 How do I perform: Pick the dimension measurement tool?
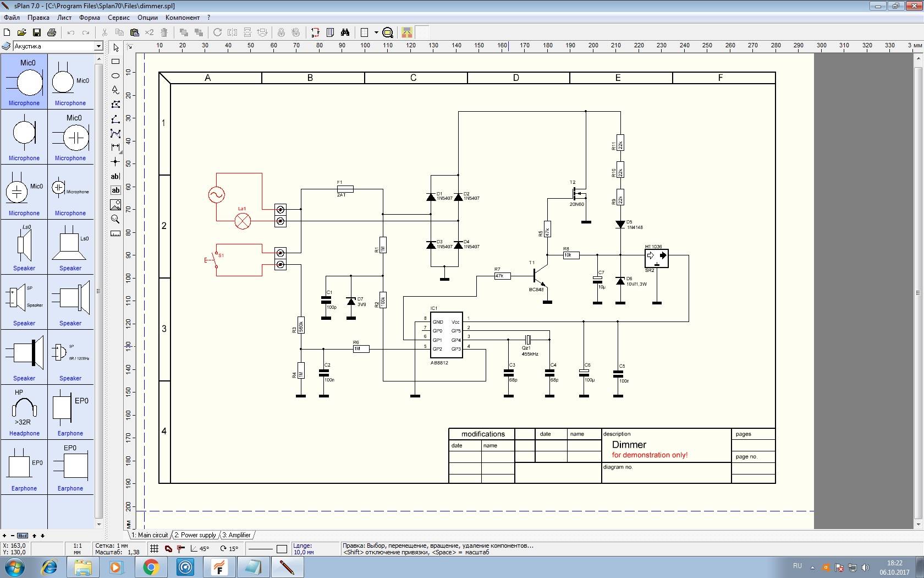(x=116, y=148)
